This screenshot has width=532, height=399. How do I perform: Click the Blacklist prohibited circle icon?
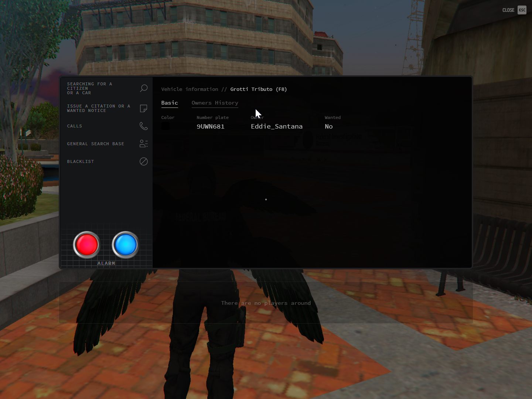coord(144,161)
